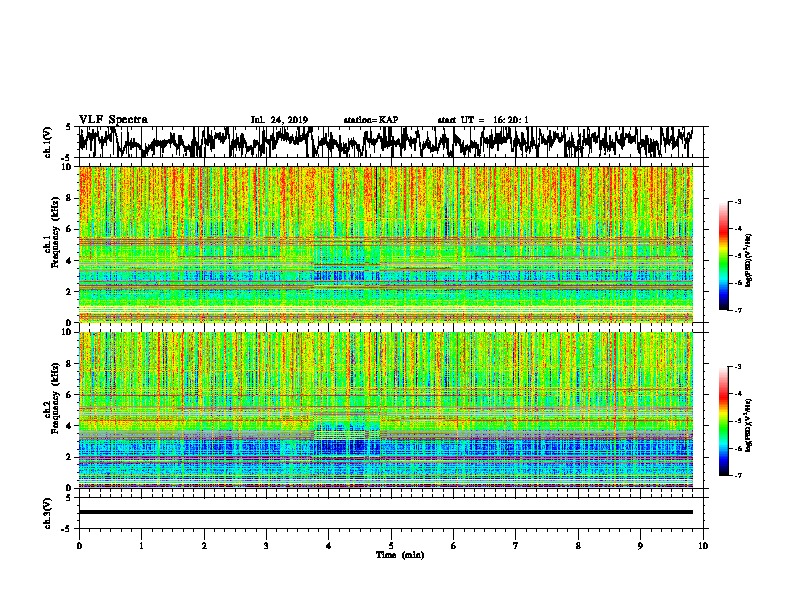The width and height of the screenshot is (792, 612).
Task: Click the "Time (min)" axis label
Action: click(400, 555)
